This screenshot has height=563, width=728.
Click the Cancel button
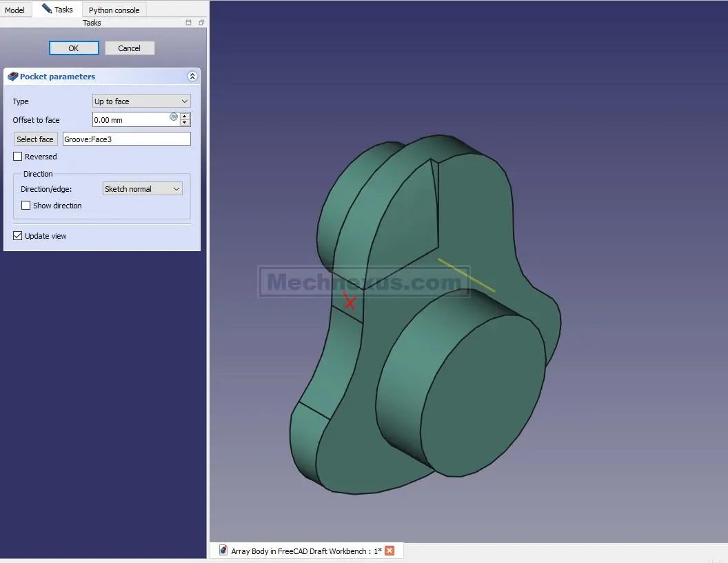point(129,48)
